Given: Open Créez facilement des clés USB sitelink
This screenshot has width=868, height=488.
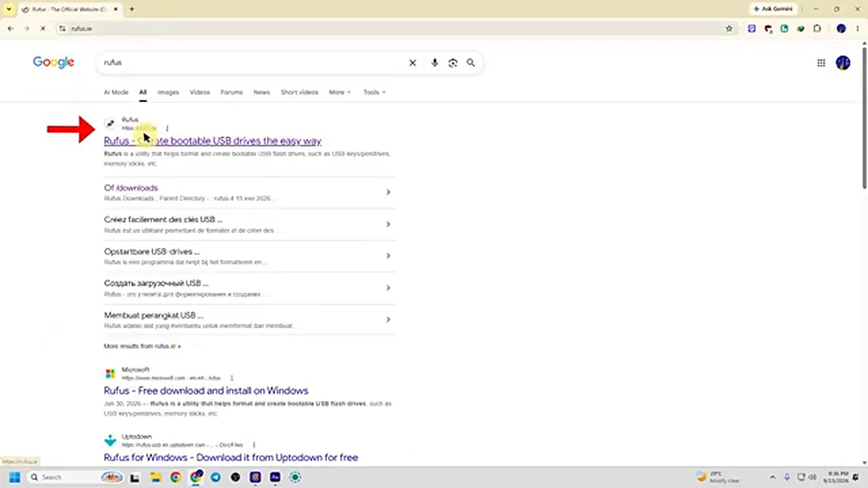Looking at the screenshot, I should [163, 220].
